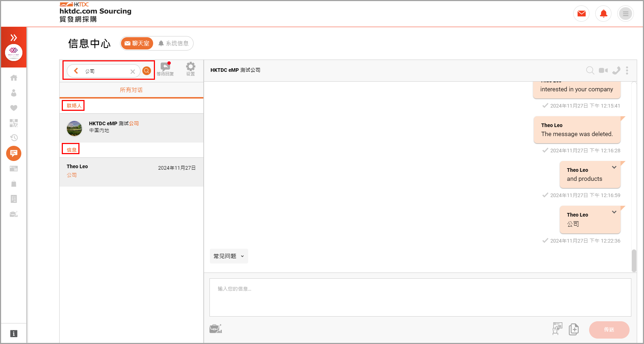Expand options for 'and products' message

(x=614, y=167)
